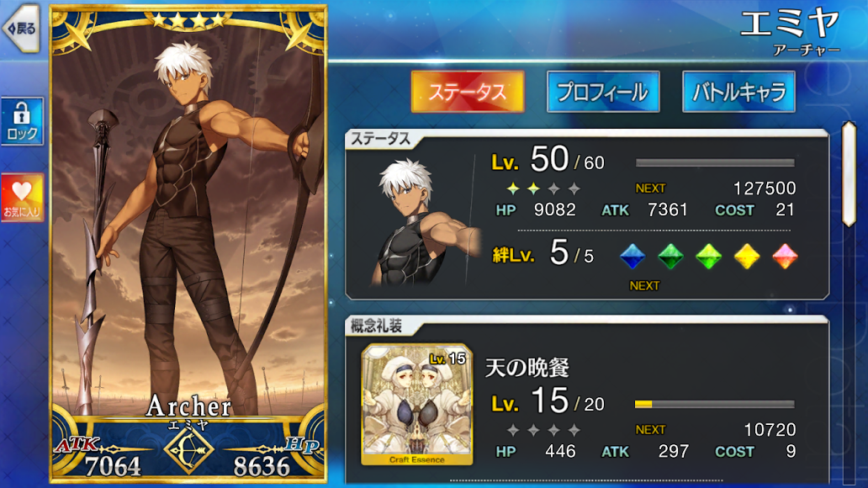
Task: Click the 概念礼装 section header
Action: [x=377, y=326]
